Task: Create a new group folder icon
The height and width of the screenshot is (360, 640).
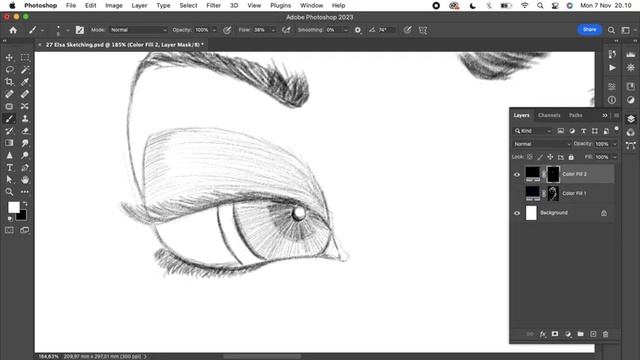Action: 580,334
